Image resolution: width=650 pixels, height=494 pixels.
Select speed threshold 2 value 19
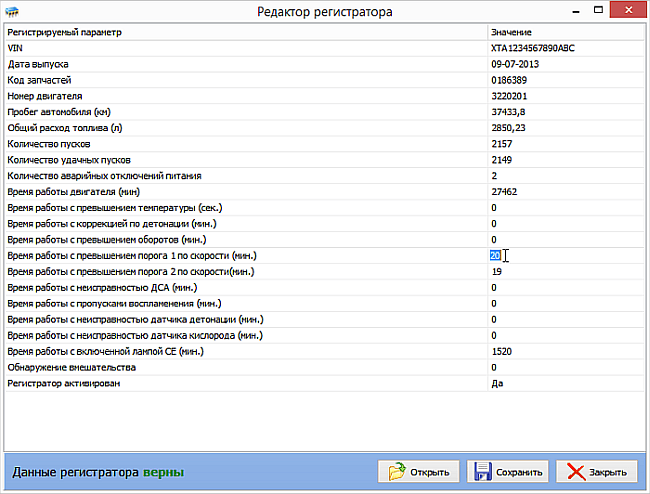tap(497, 271)
